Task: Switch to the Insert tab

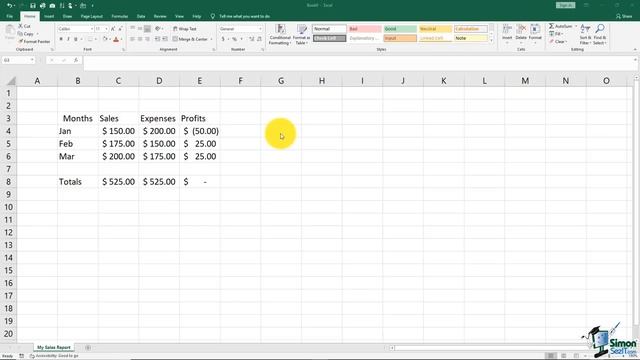Action: [49, 16]
